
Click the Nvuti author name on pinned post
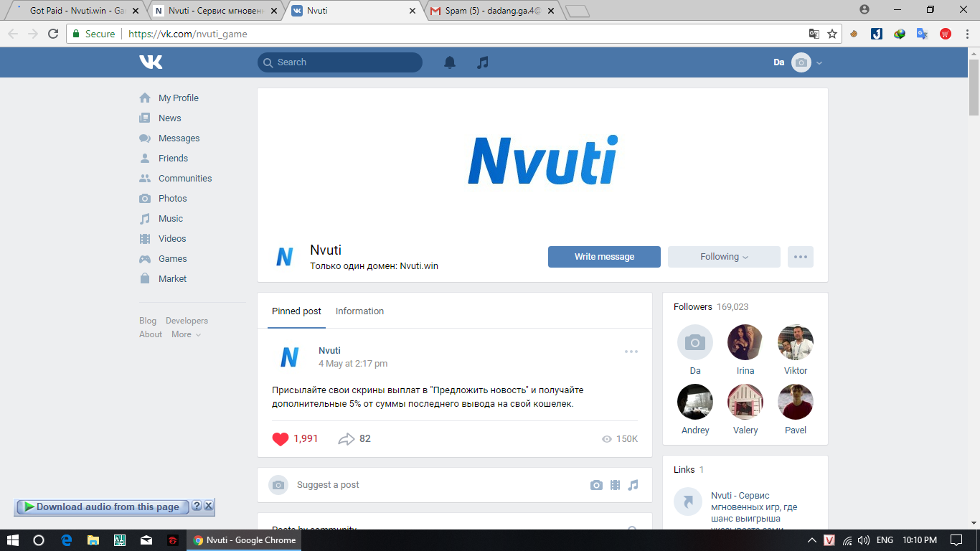(x=329, y=351)
